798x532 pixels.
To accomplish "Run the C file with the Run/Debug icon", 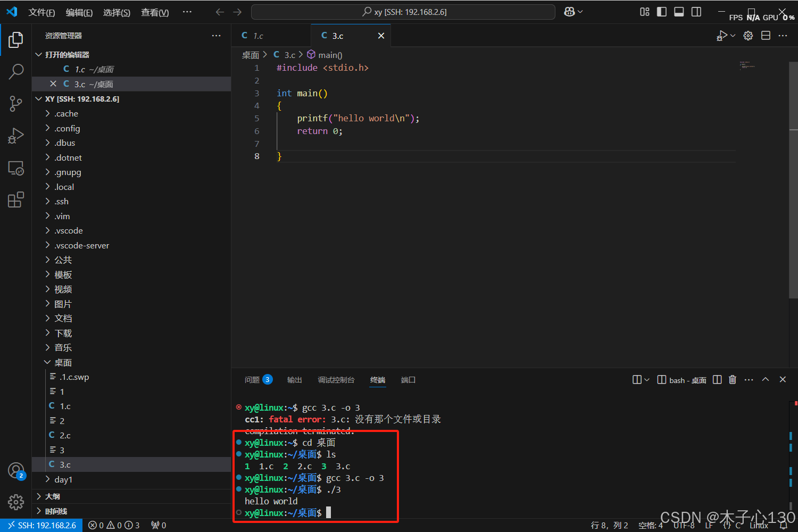I will (x=722, y=35).
